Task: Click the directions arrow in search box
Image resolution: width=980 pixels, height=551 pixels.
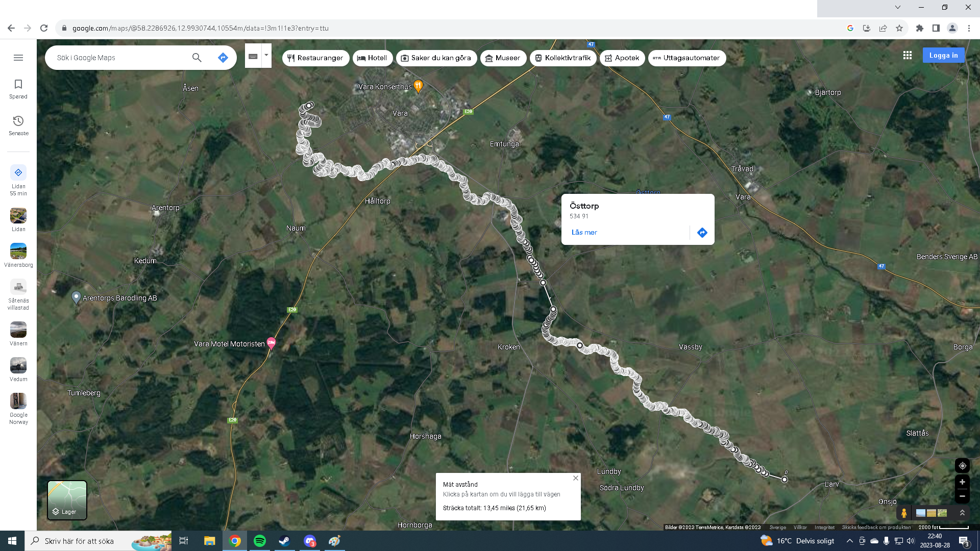Action: click(223, 58)
